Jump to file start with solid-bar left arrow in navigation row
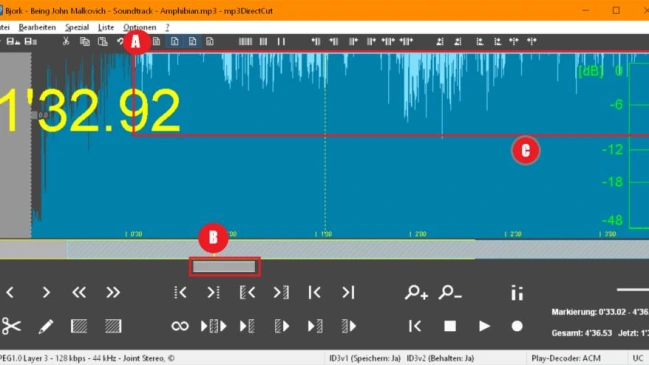The image size is (649, 365). click(315, 293)
